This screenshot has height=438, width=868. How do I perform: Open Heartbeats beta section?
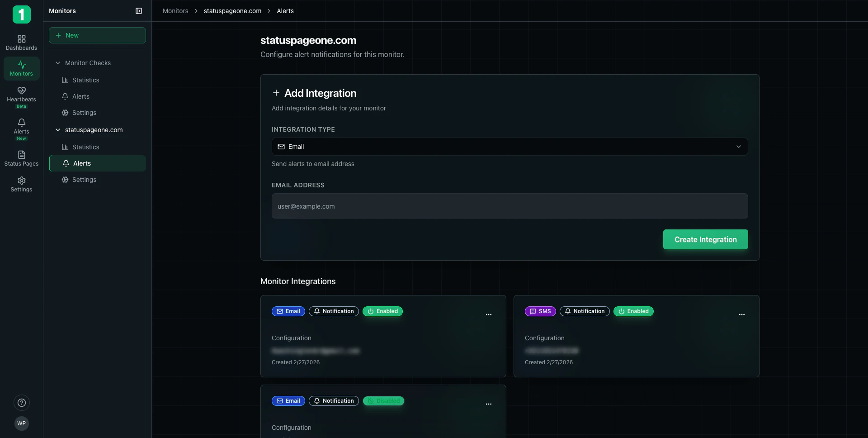[21, 97]
